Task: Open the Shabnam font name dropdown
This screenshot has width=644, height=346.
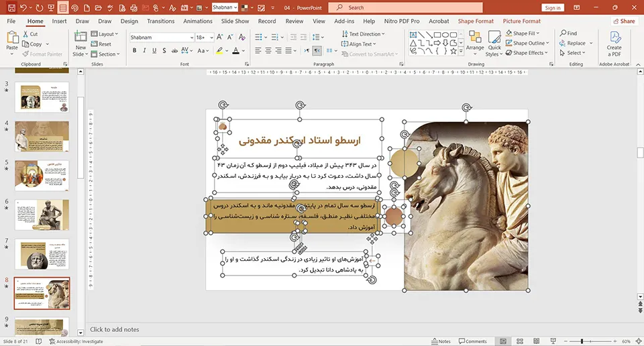Action: (x=191, y=38)
